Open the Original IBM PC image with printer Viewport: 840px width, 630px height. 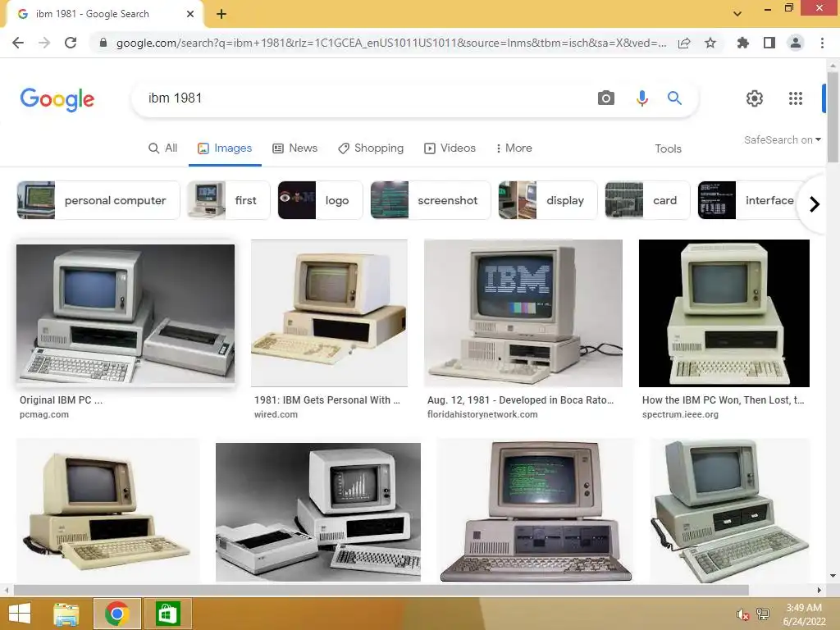[126, 313]
